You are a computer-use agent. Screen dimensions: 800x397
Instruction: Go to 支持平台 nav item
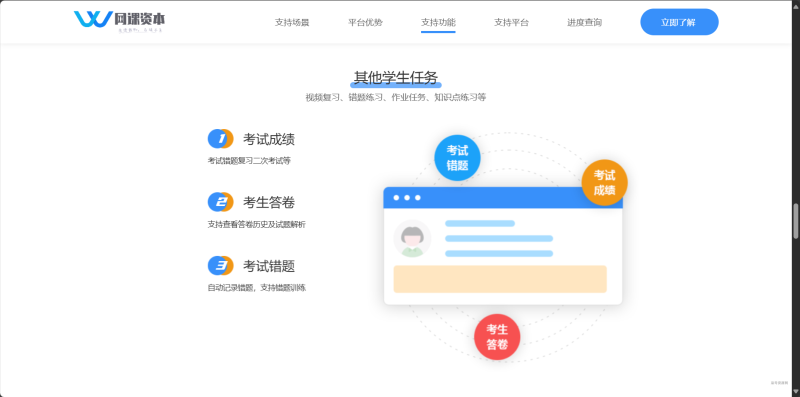[x=511, y=22]
